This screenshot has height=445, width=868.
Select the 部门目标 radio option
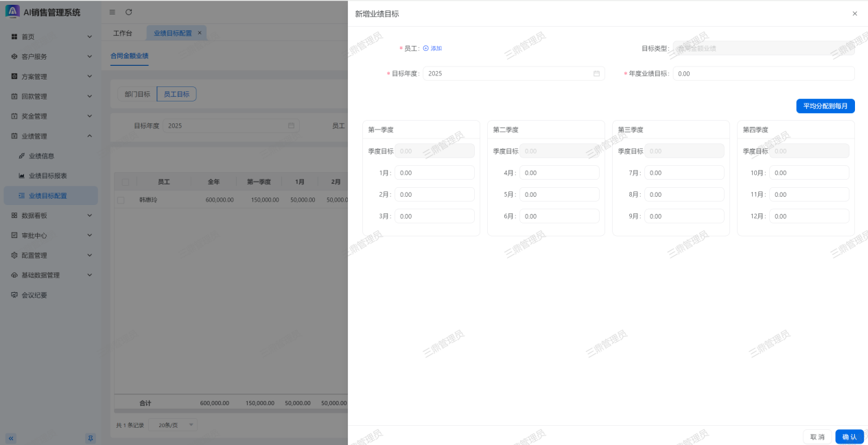point(137,95)
